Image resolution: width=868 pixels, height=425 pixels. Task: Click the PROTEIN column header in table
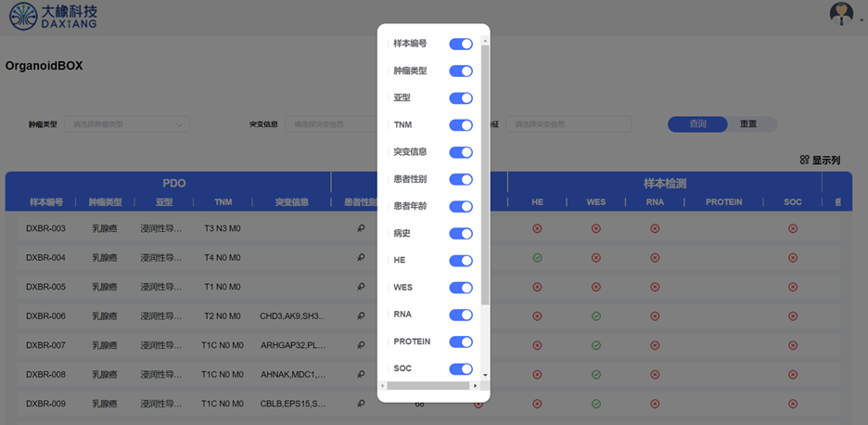tap(723, 202)
